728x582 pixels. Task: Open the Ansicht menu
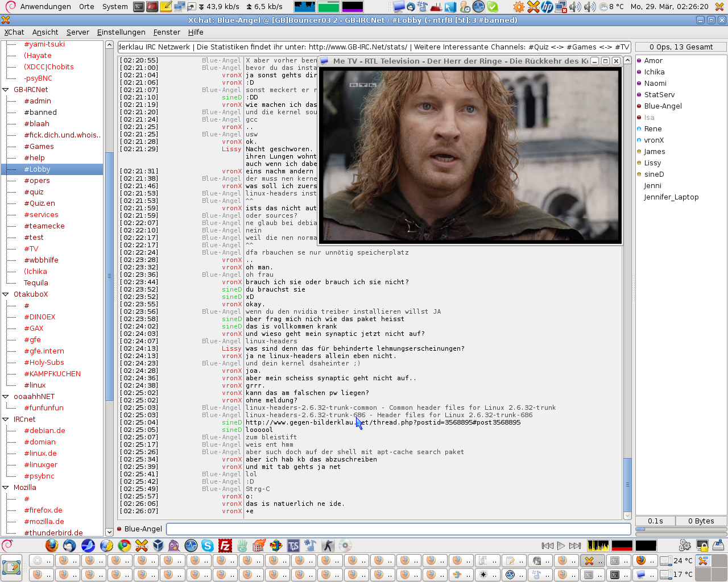[45, 32]
